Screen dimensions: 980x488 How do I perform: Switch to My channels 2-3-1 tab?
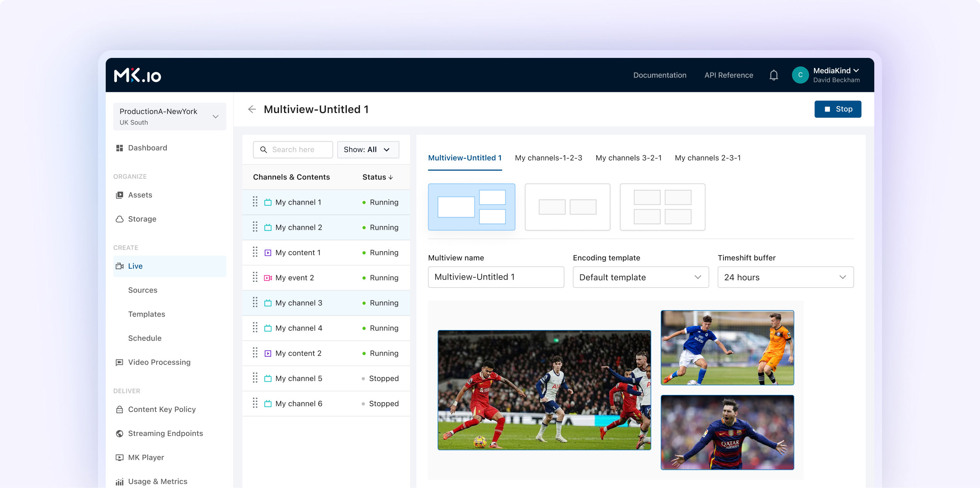coord(708,158)
